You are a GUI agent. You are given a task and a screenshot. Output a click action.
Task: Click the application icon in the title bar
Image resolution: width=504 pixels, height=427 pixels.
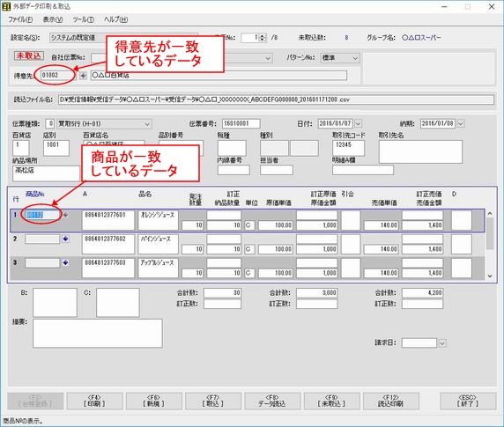(6, 6)
